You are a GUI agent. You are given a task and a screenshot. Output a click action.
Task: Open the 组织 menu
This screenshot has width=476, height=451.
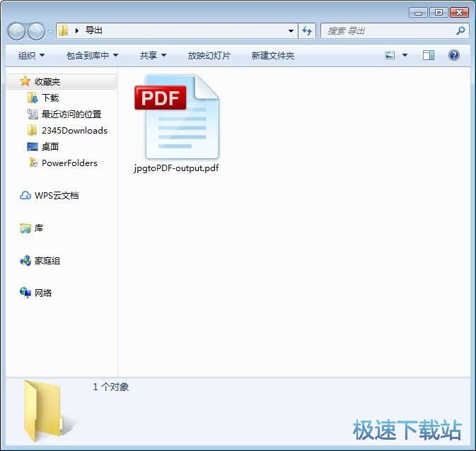[31, 56]
